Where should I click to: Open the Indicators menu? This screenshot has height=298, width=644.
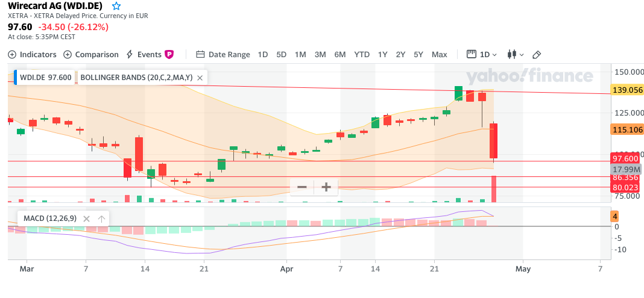(33, 54)
